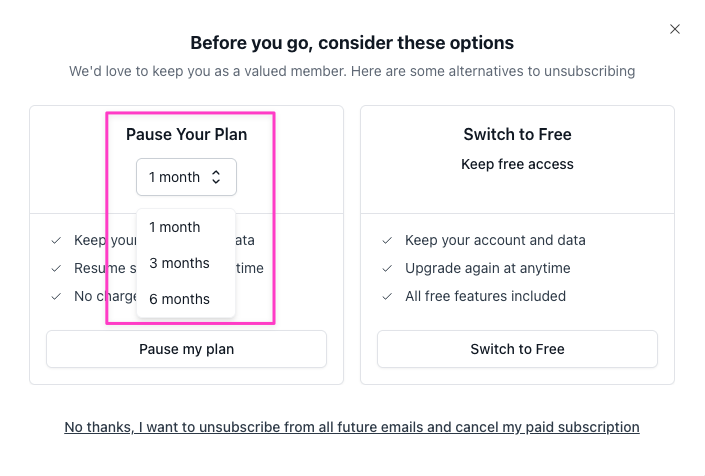Click the up-down chevron in the duration selector

coord(216,177)
